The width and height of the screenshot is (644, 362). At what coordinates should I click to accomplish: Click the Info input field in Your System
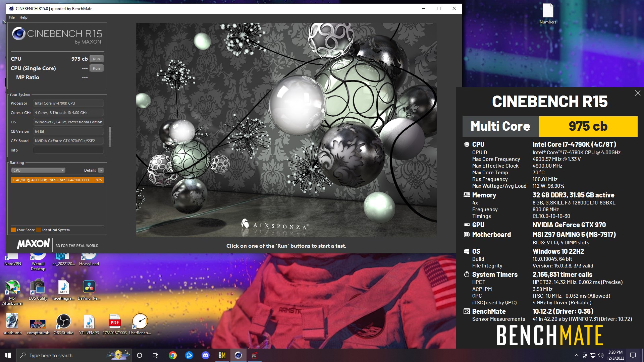click(68, 150)
